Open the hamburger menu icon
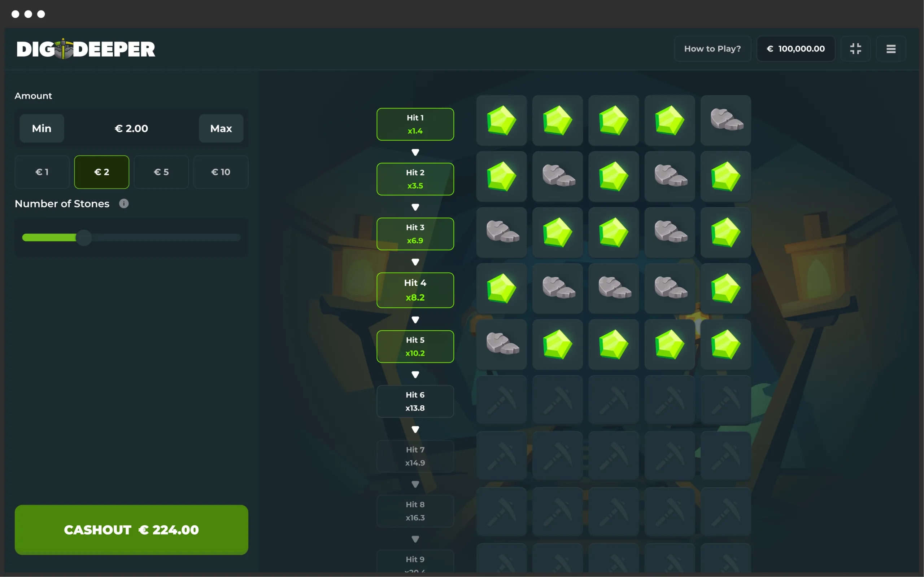Screen dimensions: 924x577 pyautogui.click(x=890, y=49)
